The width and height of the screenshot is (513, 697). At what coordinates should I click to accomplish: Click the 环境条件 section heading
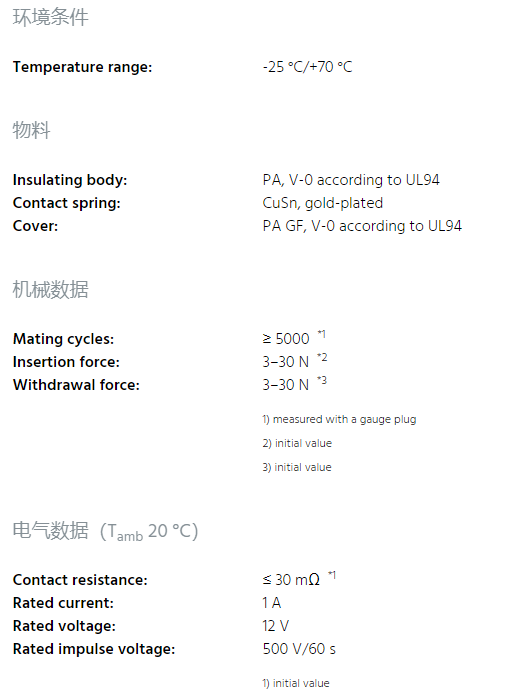coord(50,18)
